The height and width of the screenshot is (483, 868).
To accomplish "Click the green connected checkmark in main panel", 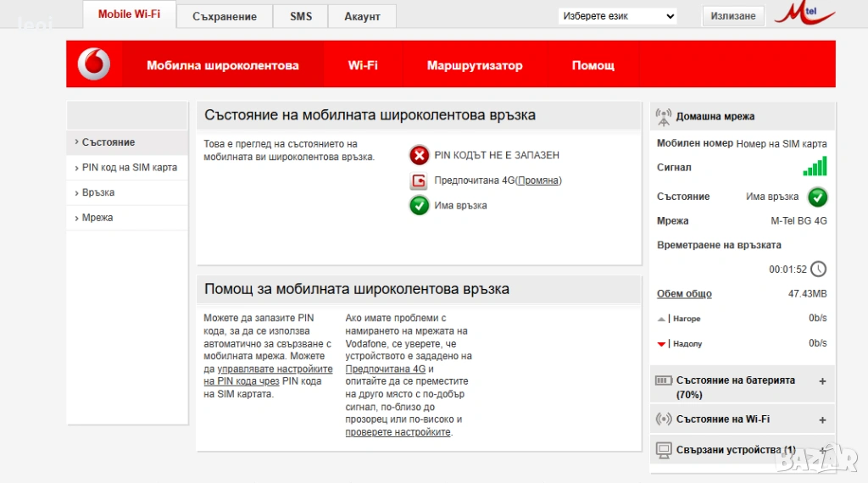I will [x=419, y=205].
